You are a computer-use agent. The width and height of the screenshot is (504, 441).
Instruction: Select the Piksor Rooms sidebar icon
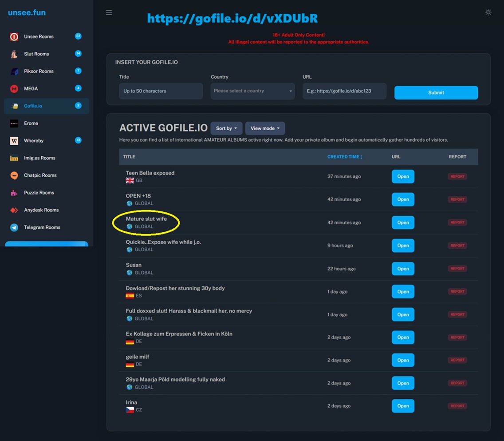pos(14,72)
